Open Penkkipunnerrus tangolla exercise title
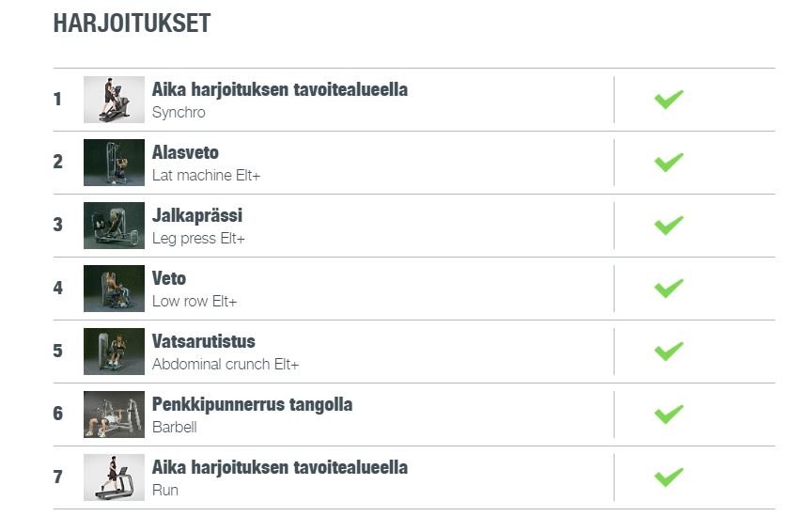This screenshot has width=810, height=532. click(252, 404)
